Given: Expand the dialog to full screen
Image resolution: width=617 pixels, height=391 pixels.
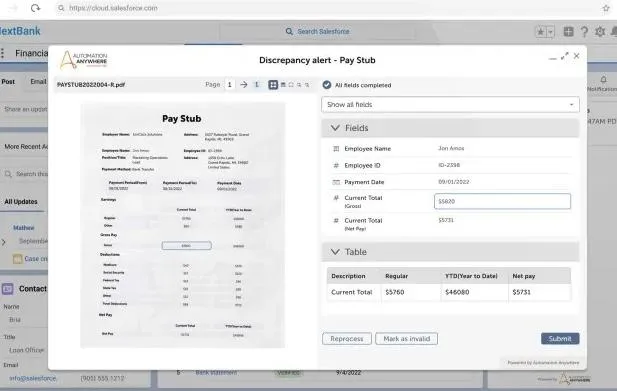Looking at the screenshot, I should point(565,56).
